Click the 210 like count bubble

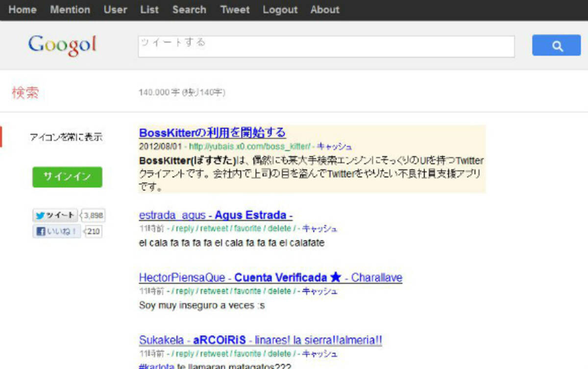click(x=93, y=231)
